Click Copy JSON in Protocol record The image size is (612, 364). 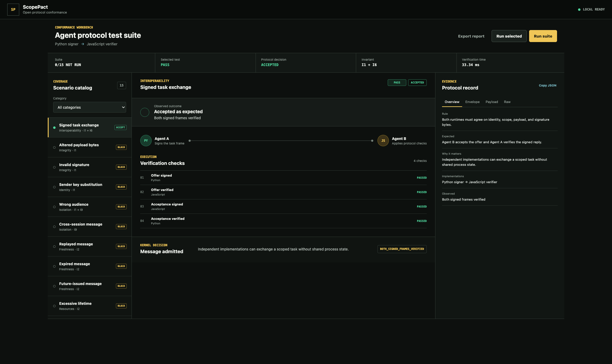[x=547, y=86]
